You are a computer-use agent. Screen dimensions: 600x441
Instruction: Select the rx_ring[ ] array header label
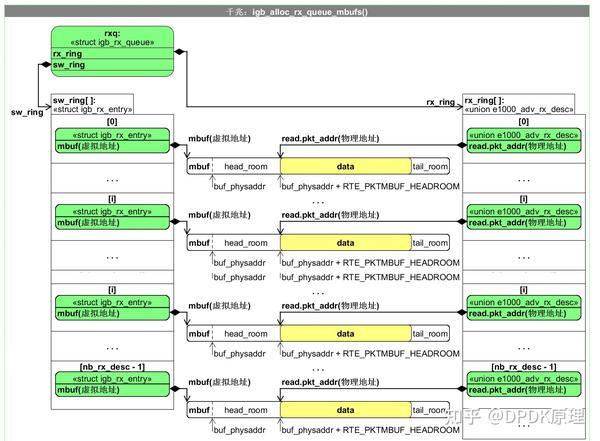point(519,105)
